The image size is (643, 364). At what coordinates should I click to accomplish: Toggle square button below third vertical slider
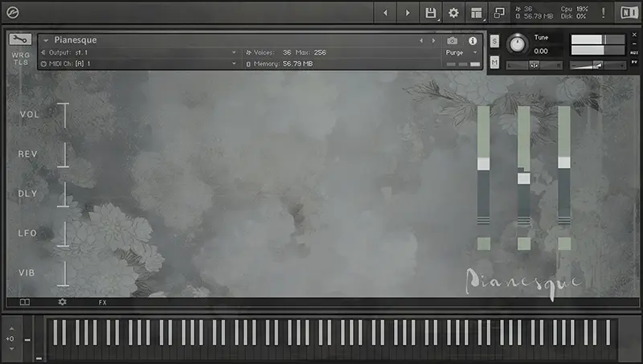click(564, 243)
